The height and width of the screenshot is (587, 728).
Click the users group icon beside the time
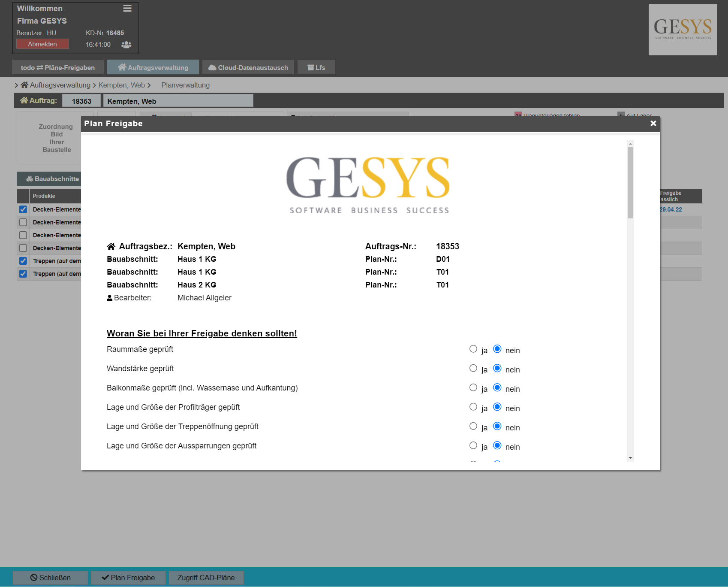[x=126, y=45]
